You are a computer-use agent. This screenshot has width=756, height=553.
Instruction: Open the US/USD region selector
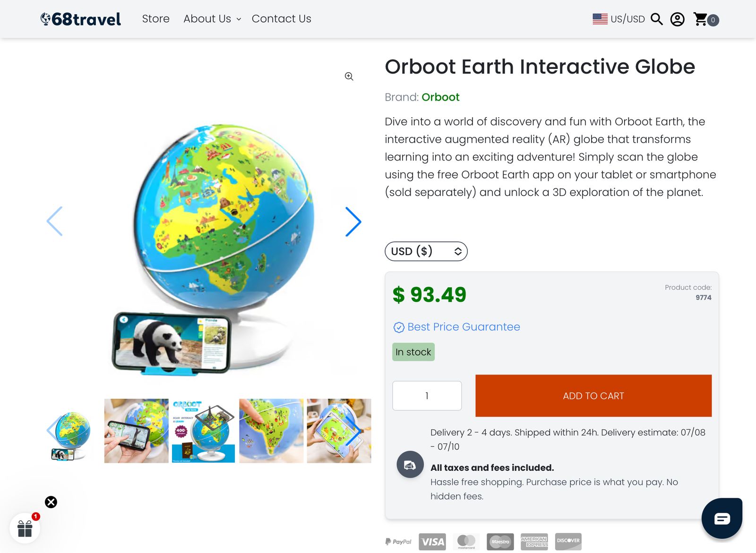coord(619,19)
